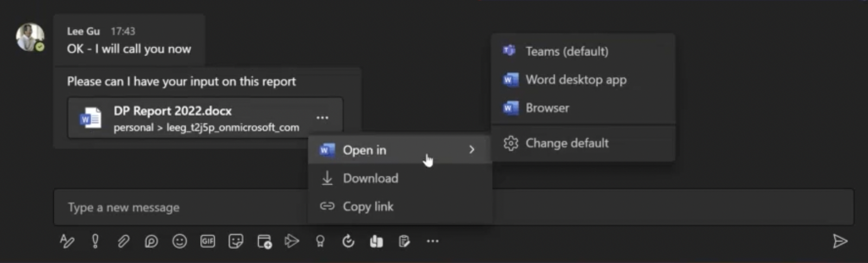The height and width of the screenshot is (263, 868).
Task: Click the message 'OK - I will call you now'
Action: (129, 49)
